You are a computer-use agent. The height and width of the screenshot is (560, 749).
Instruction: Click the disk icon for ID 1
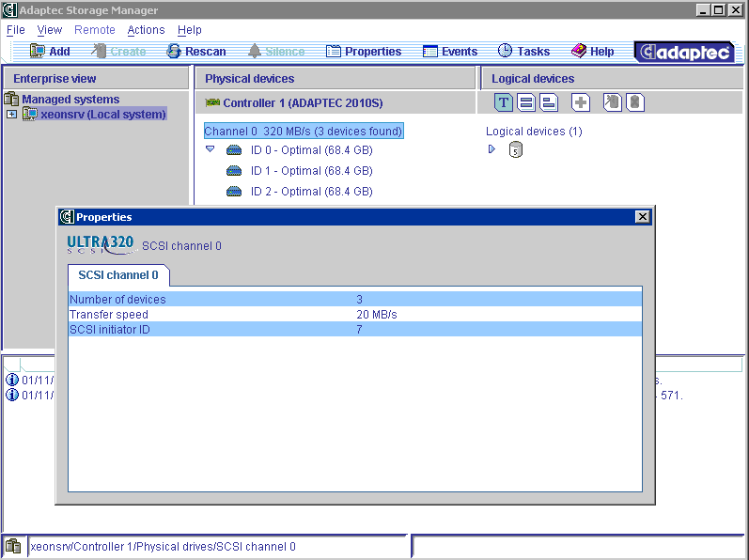click(234, 171)
